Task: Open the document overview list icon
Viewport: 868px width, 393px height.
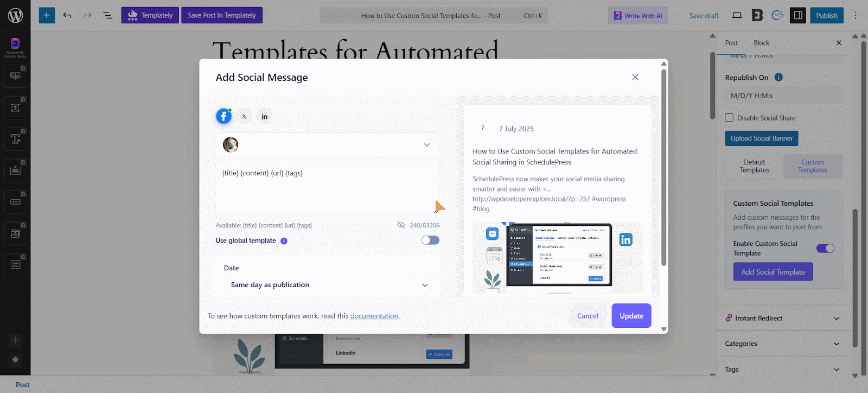Action: [107, 15]
